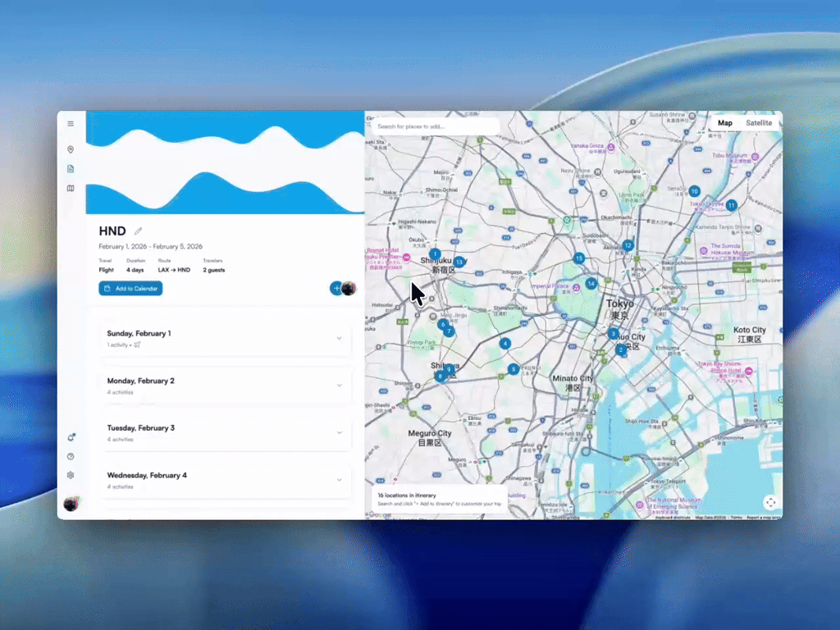Viewport: 840px width, 630px height.
Task: Click the HND trip title
Action: [x=112, y=231]
